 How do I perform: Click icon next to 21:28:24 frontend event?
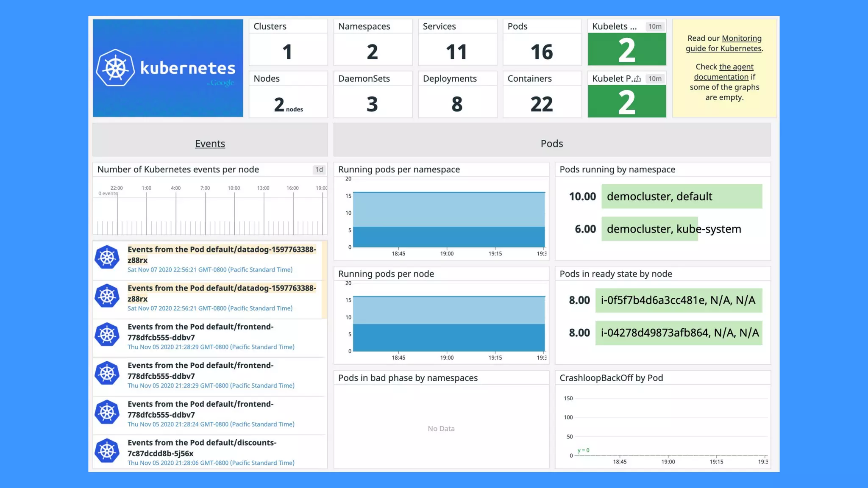point(107,412)
